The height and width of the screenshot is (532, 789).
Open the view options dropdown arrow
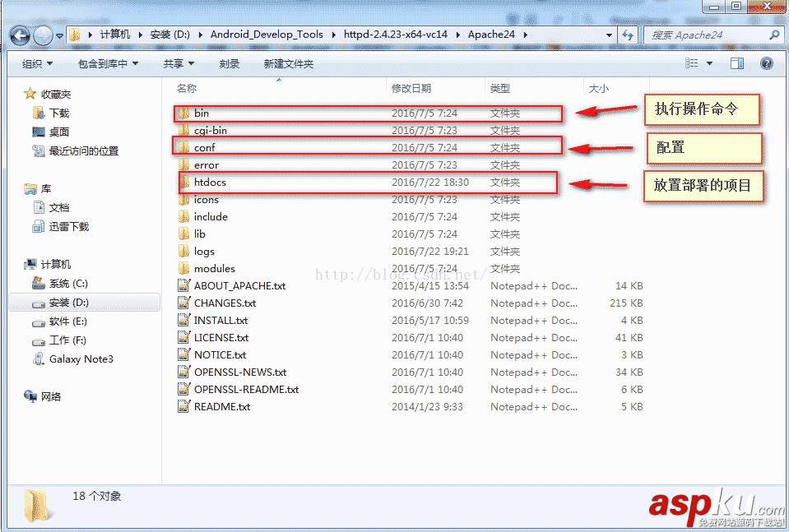[x=709, y=63]
